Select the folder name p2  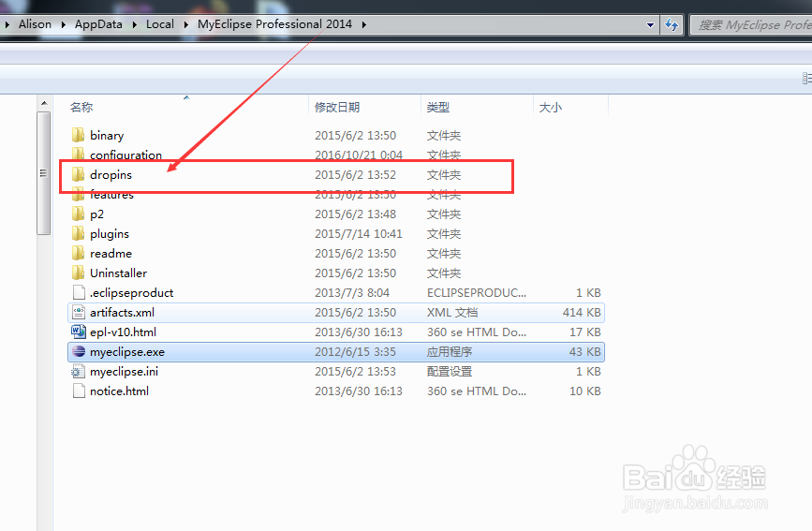tap(96, 214)
